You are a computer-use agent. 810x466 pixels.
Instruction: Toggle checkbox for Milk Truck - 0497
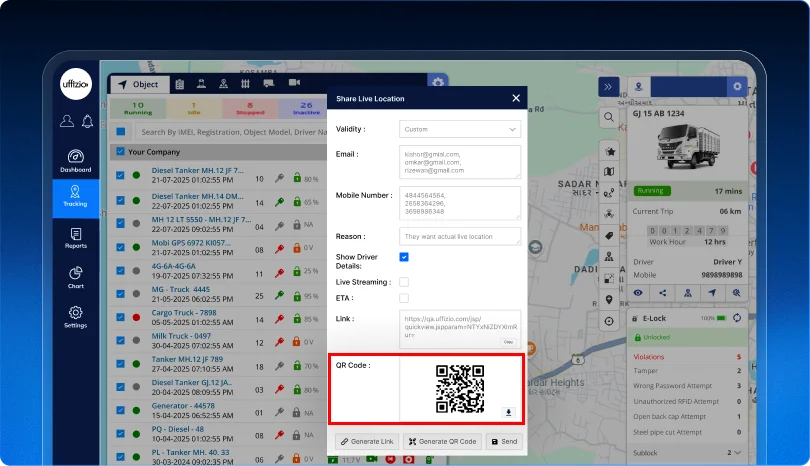tap(120, 340)
